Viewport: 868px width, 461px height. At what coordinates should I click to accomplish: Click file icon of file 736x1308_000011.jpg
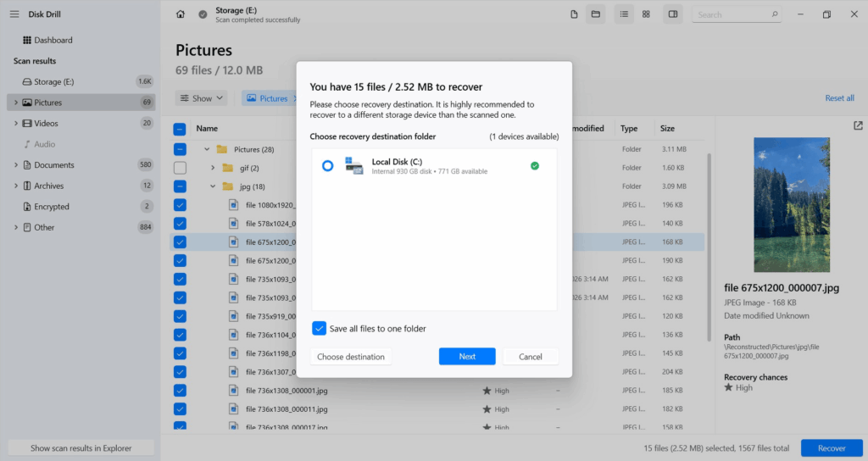tap(234, 409)
